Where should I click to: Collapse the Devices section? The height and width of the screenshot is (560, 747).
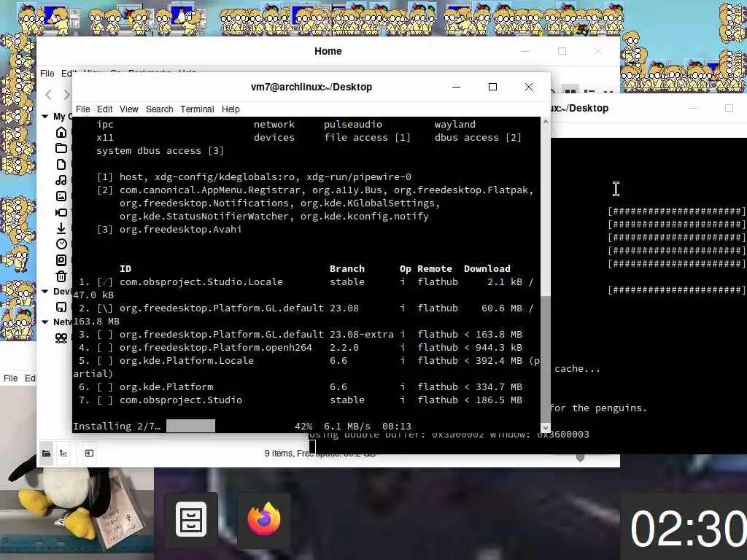click(x=45, y=292)
